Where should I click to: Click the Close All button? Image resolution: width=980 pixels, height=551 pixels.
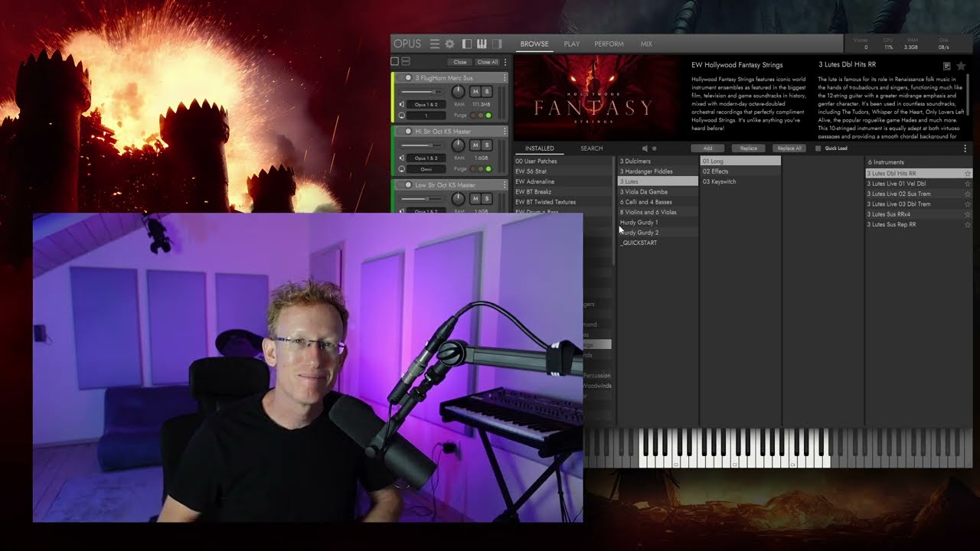487,62
